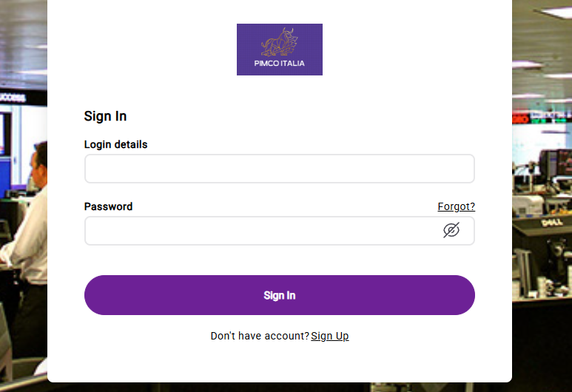Click the Dell logo on the background monitor
The height and width of the screenshot is (392, 572).
pos(551,221)
